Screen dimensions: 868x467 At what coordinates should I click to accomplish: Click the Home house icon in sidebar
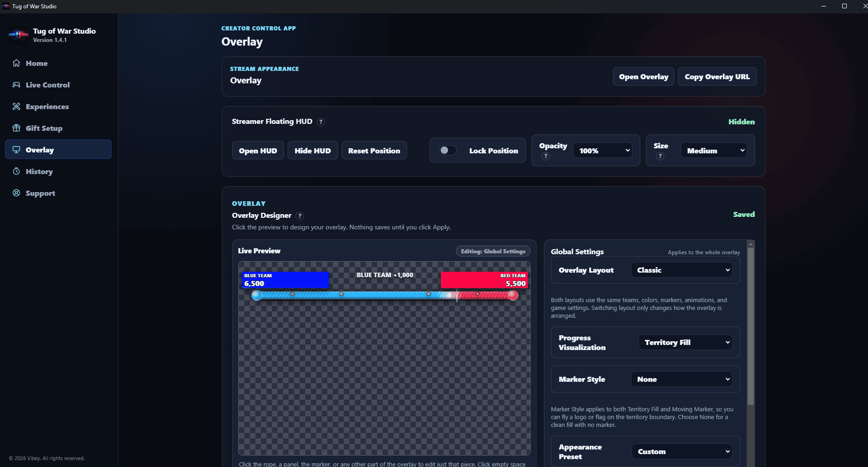point(16,63)
